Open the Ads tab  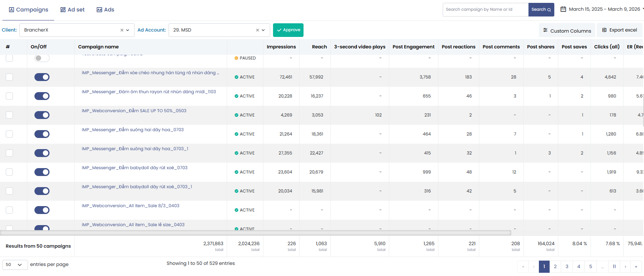pos(105,10)
